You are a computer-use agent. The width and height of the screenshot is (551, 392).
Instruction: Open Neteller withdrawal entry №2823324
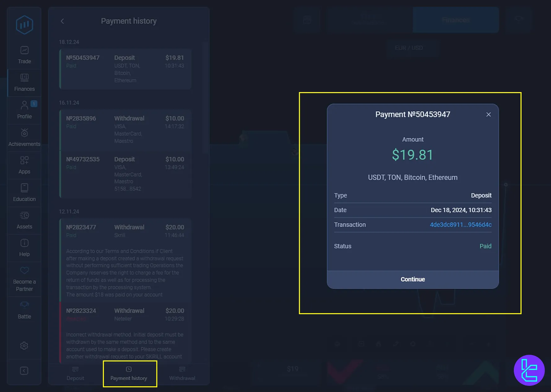pos(125,333)
